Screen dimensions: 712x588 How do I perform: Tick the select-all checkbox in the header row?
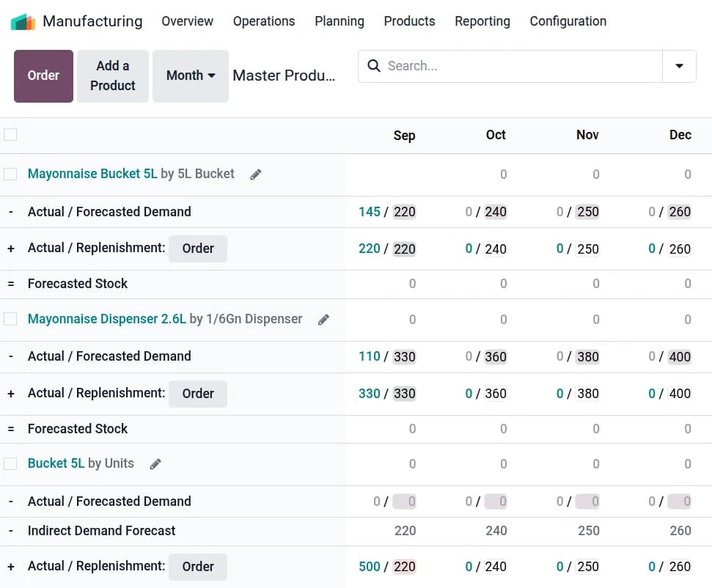pyautogui.click(x=10, y=134)
